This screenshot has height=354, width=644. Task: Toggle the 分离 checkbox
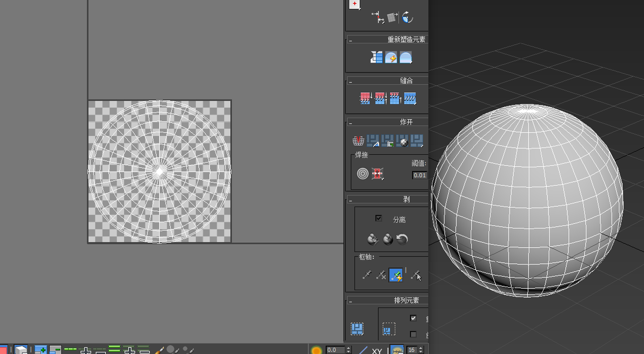(x=379, y=218)
